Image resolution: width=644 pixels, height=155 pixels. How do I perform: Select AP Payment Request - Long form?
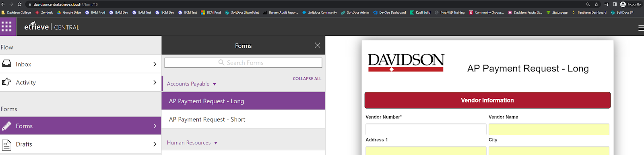pos(244,101)
